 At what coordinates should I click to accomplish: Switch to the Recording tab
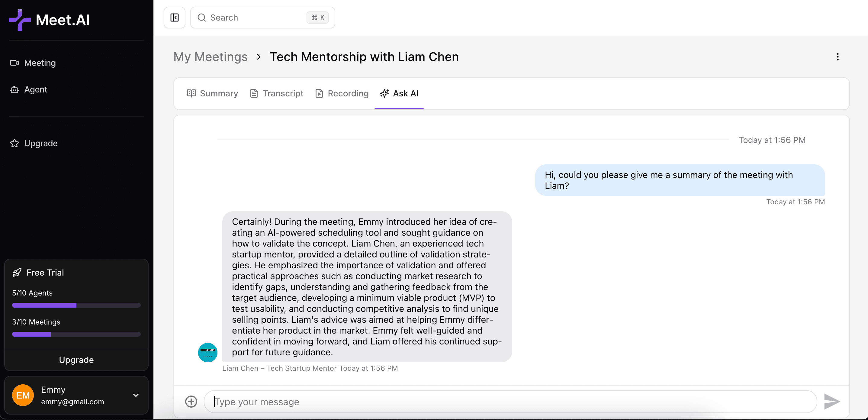coord(342,93)
